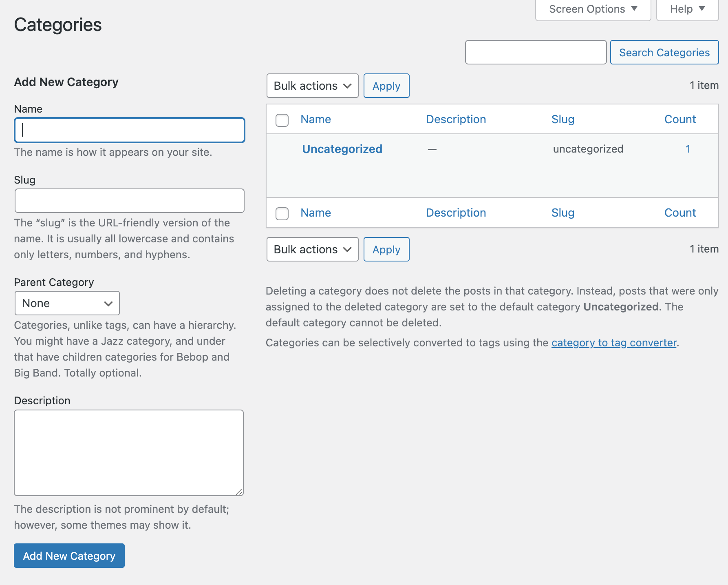
Task: Open the bottom Bulk actions dropdown
Action: (312, 249)
